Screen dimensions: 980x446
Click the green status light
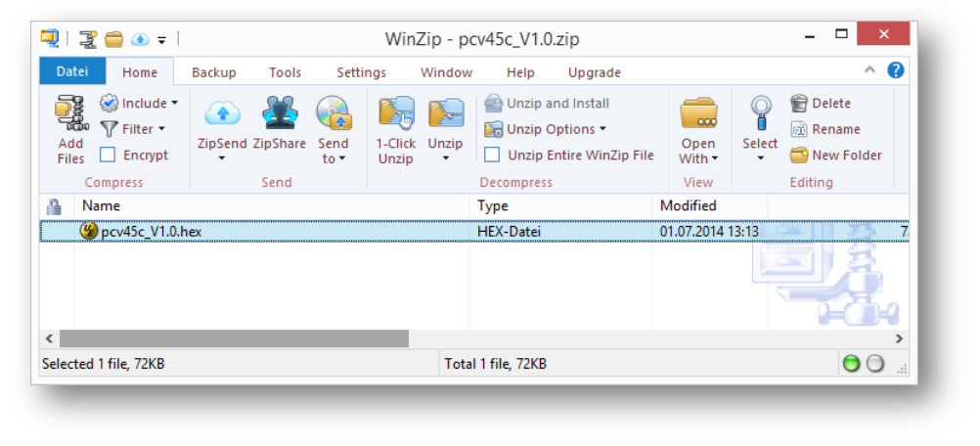(x=851, y=364)
